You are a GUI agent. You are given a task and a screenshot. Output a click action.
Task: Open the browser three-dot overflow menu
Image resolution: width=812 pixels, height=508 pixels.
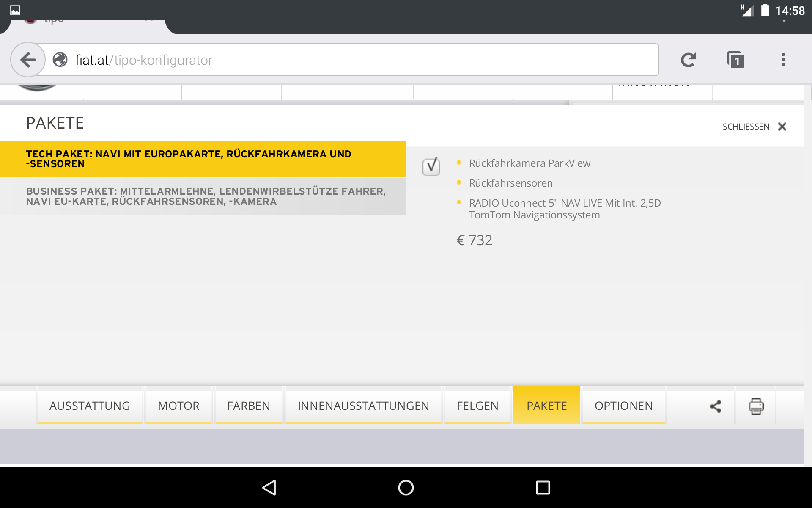(783, 60)
